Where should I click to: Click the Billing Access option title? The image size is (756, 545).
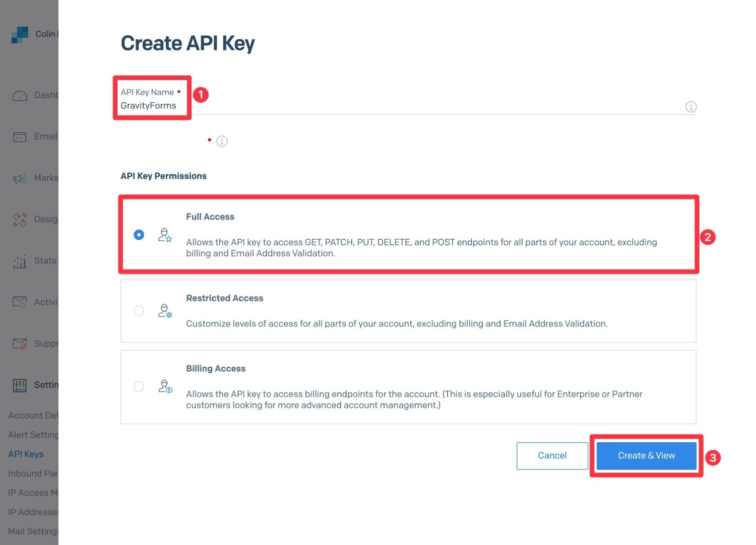click(x=216, y=369)
